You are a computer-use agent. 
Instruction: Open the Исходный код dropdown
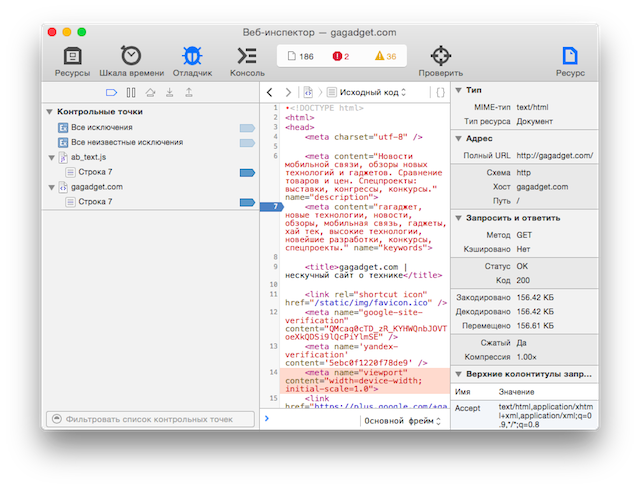click(x=367, y=93)
